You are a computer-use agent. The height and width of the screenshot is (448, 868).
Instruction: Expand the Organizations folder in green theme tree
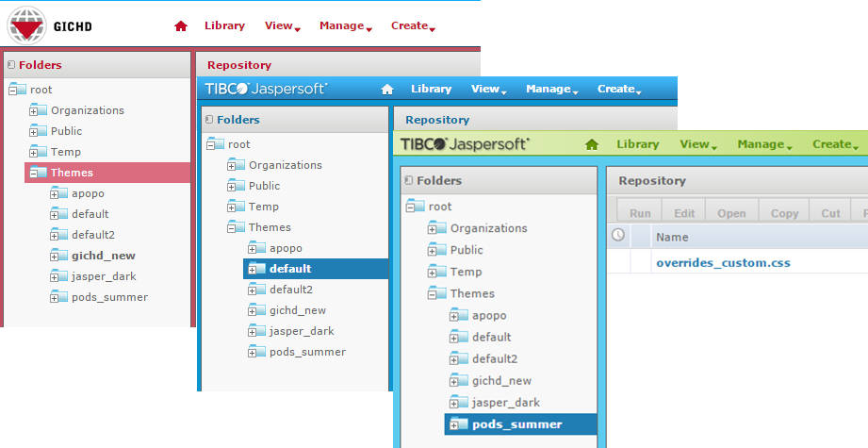[x=433, y=228]
